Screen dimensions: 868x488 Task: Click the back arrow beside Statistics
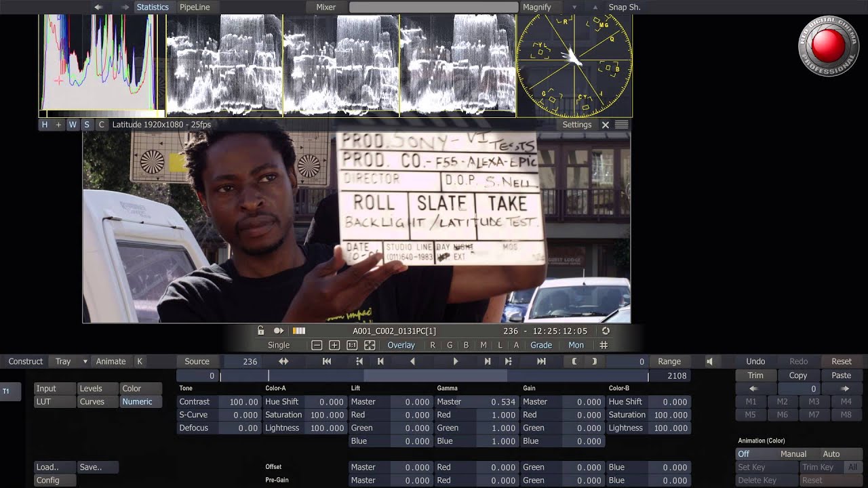point(98,7)
